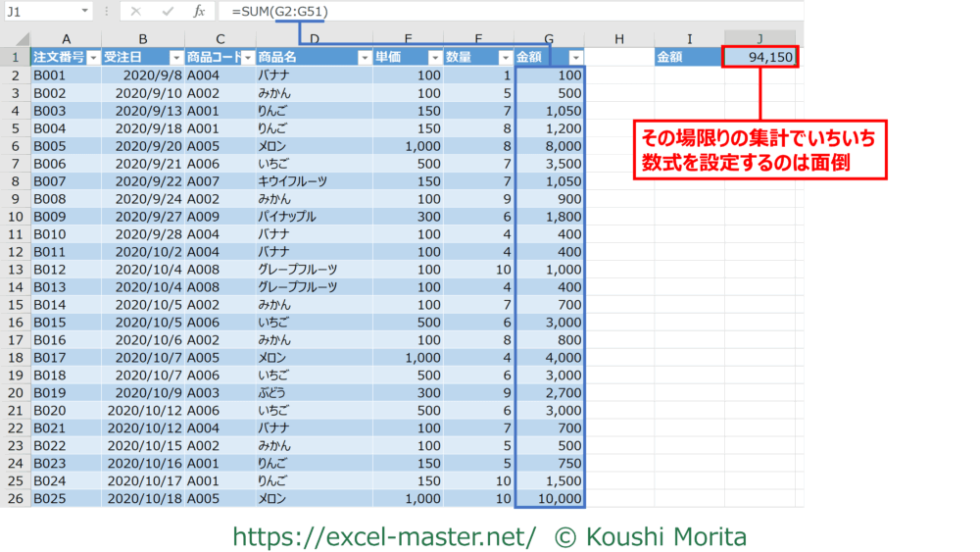Click the Cancel X icon in formula bar
The height and width of the screenshot is (552, 980).
pos(135,11)
